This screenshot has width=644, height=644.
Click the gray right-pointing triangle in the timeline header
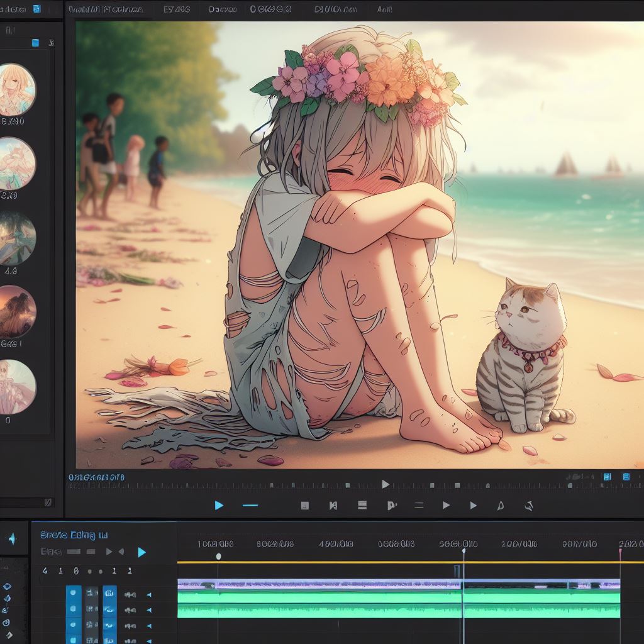pyautogui.click(x=109, y=552)
